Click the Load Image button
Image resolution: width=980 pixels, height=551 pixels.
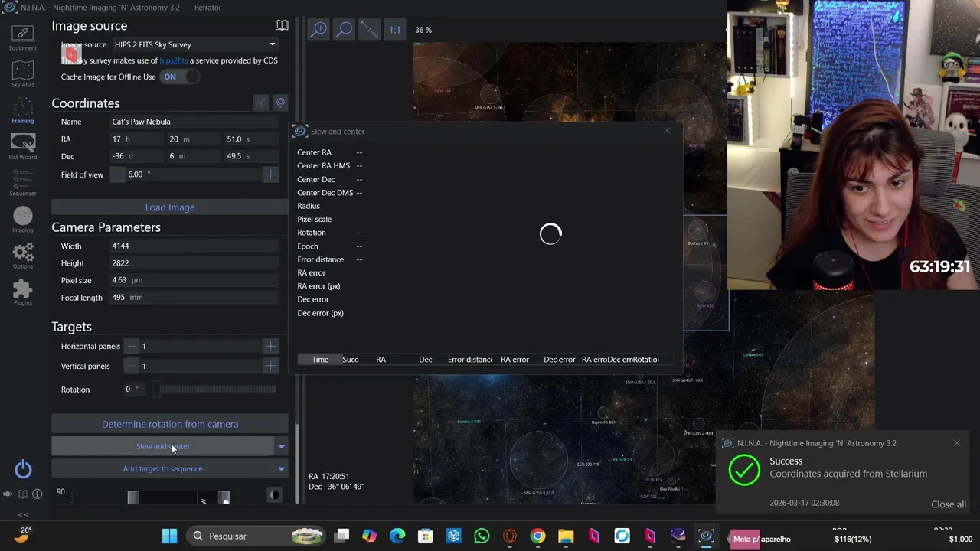170,207
